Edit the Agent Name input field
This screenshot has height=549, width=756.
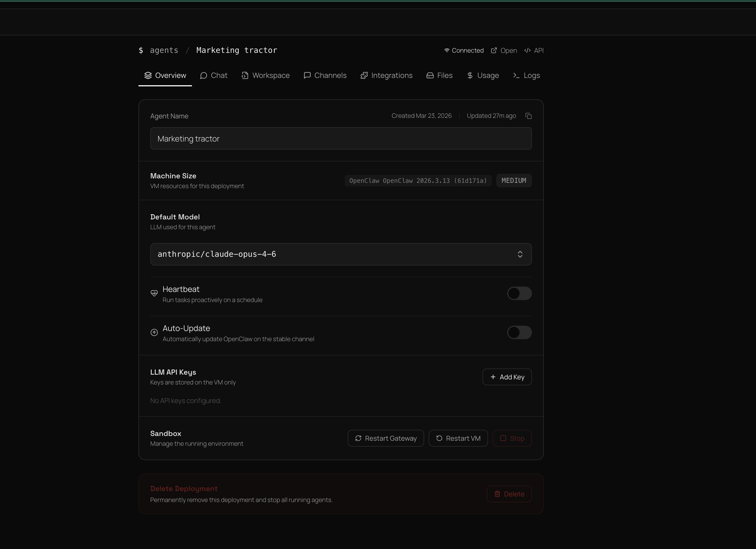click(x=341, y=138)
